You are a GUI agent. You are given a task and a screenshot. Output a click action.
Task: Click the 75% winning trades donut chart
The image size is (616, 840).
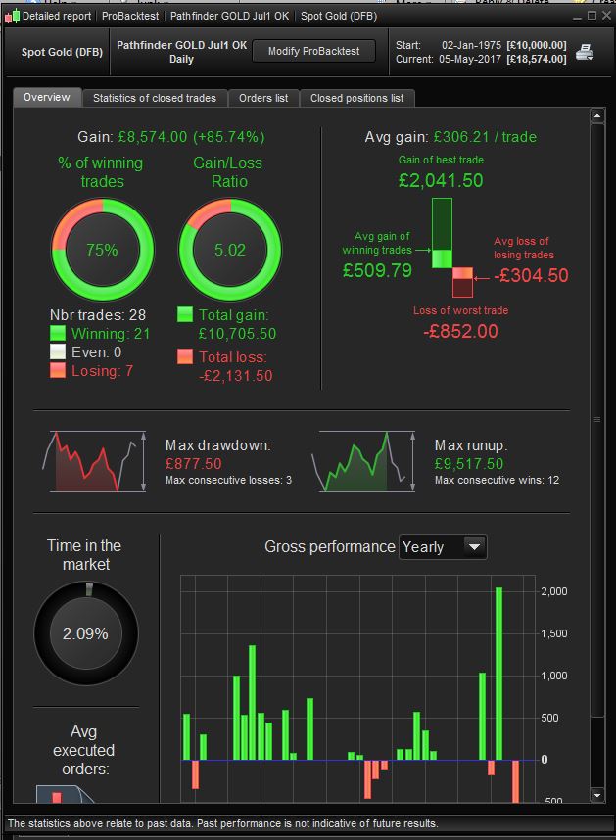coord(102,250)
